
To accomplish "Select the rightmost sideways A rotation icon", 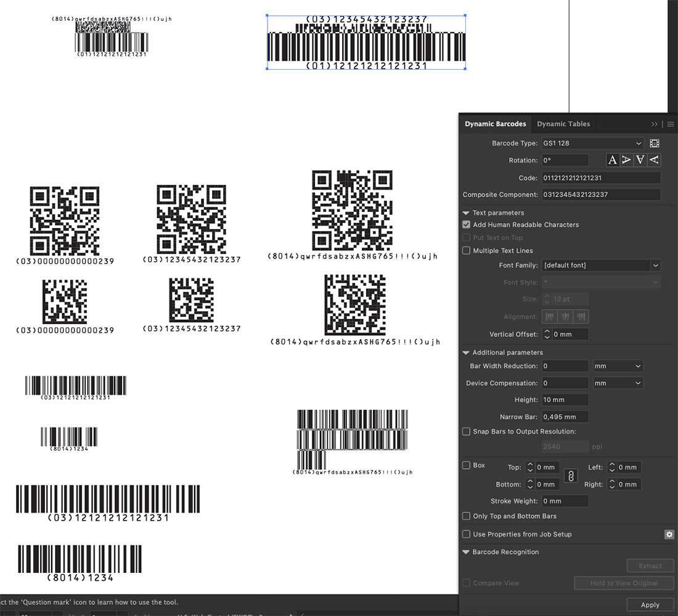I will pos(655,160).
